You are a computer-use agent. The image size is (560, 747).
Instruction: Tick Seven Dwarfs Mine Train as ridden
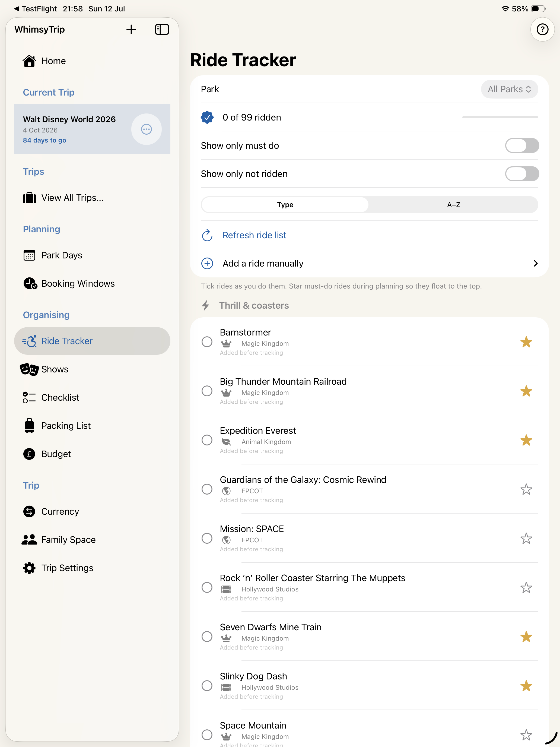click(207, 637)
